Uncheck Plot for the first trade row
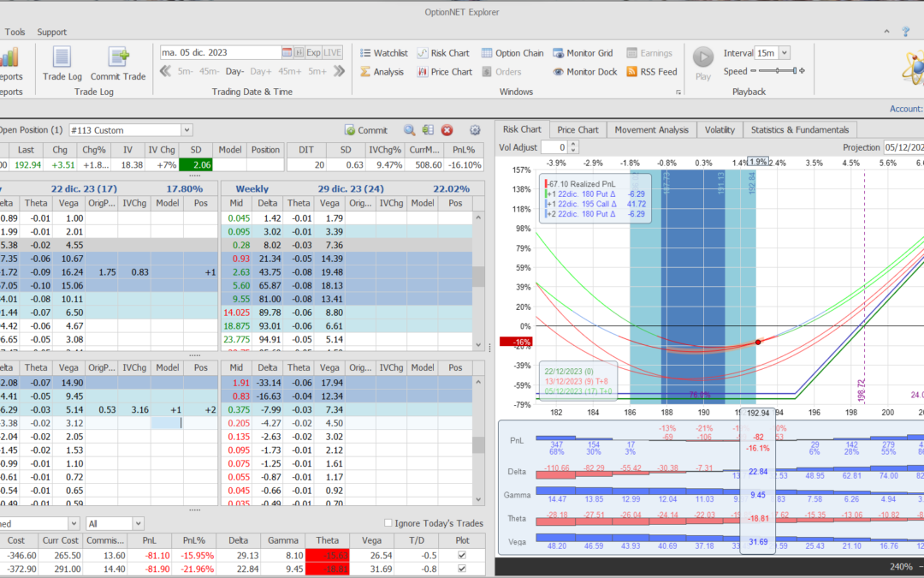924x578 pixels. (x=463, y=555)
